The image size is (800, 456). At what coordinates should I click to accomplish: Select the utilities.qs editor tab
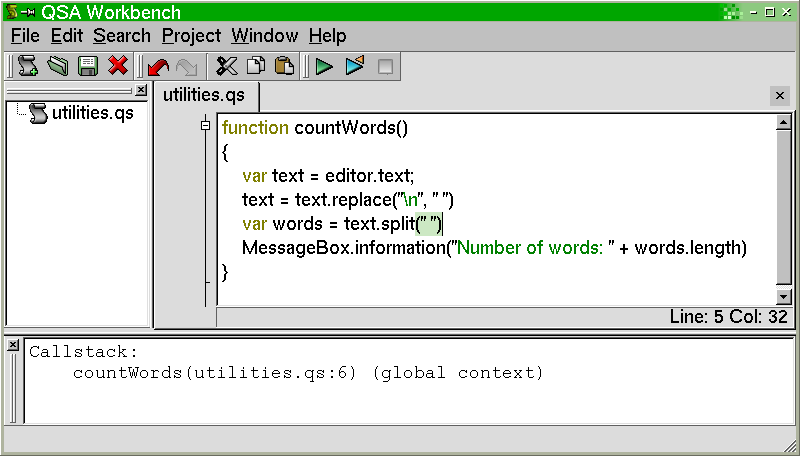(x=204, y=95)
